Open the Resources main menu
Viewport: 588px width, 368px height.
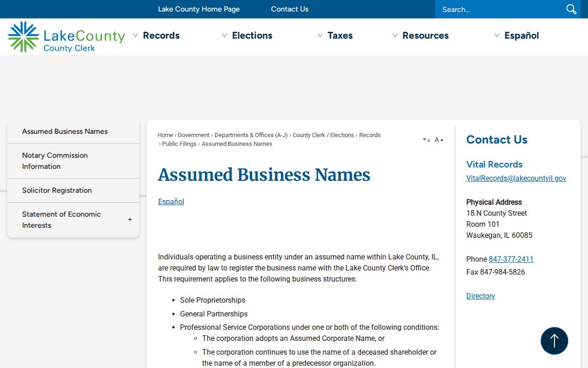(x=425, y=35)
